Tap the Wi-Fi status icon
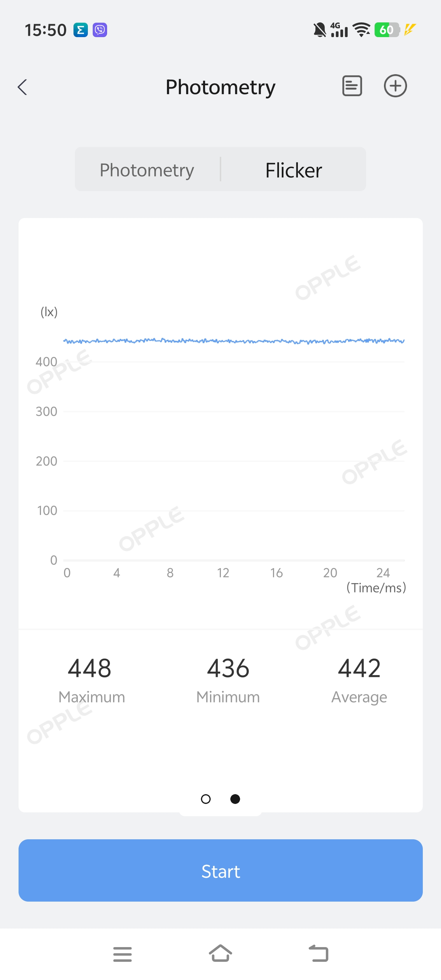This screenshot has width=441, height=980. tap(361, 30)
